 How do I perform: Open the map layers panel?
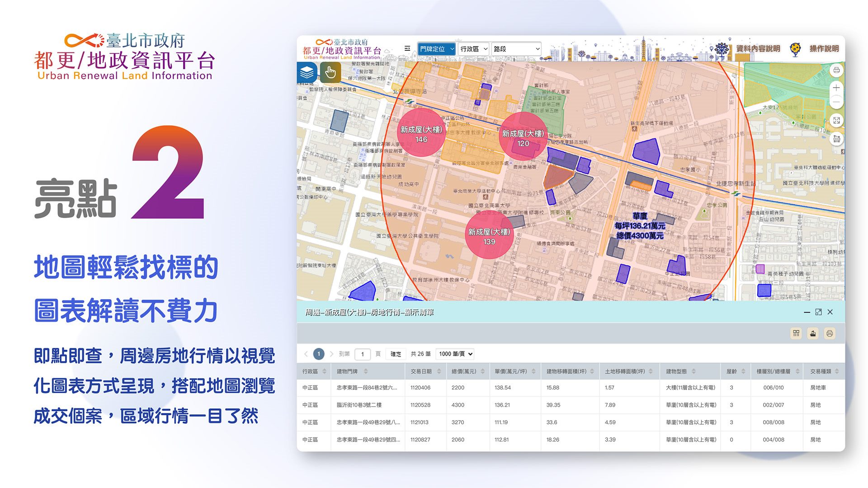pos(307,72)
